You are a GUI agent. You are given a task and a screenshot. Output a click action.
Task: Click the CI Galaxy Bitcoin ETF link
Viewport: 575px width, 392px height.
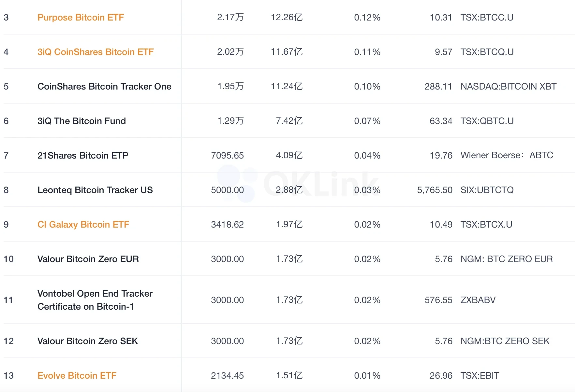click(x=83, y=225)
